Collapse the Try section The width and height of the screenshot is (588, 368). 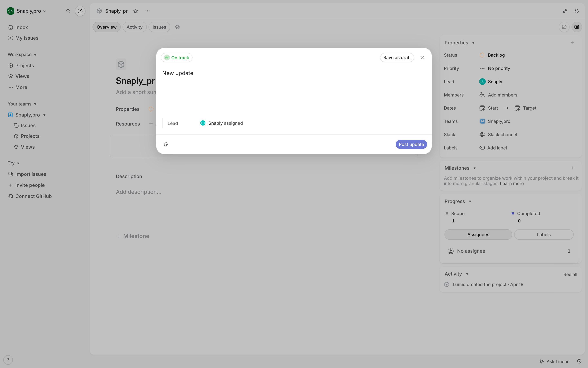click(14, 163)
